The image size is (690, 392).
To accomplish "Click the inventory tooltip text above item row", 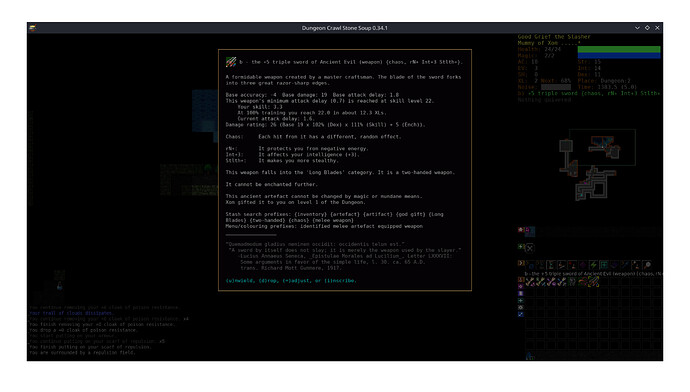I will click(x=593, y=274).
